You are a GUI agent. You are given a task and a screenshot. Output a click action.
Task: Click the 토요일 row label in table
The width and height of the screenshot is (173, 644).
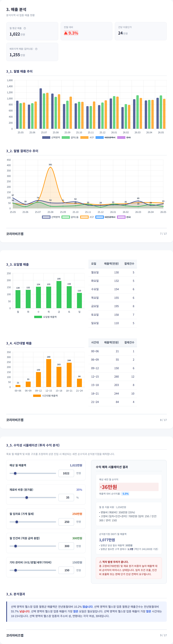[x=95, y=315]
